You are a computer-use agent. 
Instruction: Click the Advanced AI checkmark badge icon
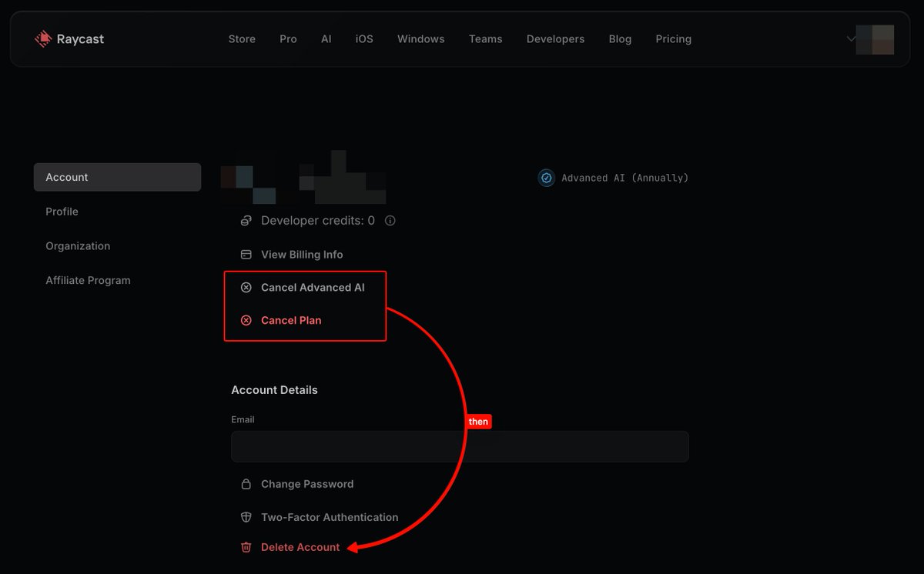(x=546, y=178)
